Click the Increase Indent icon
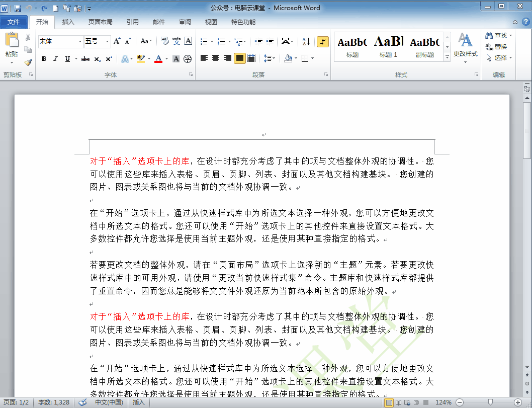532x408 pixels. 270,41
